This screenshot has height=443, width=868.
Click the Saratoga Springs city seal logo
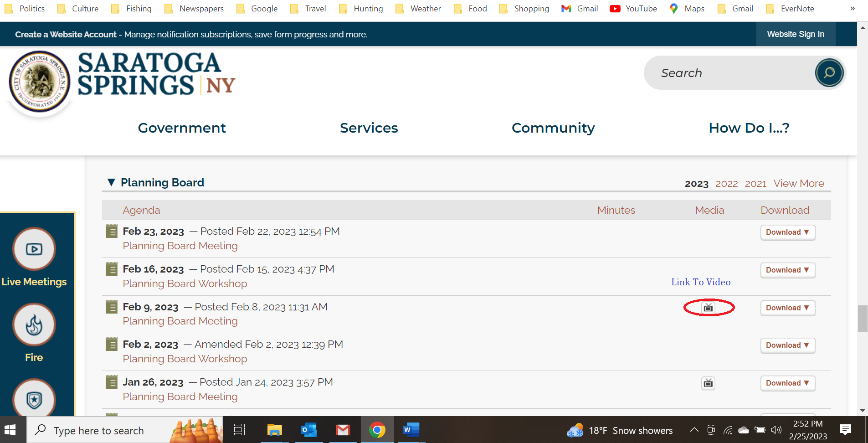coord(40,82)
